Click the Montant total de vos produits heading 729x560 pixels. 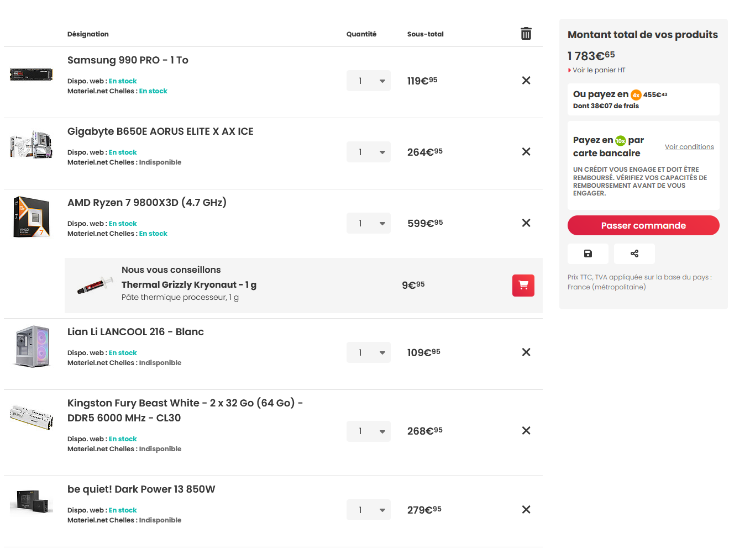point(643,35)
